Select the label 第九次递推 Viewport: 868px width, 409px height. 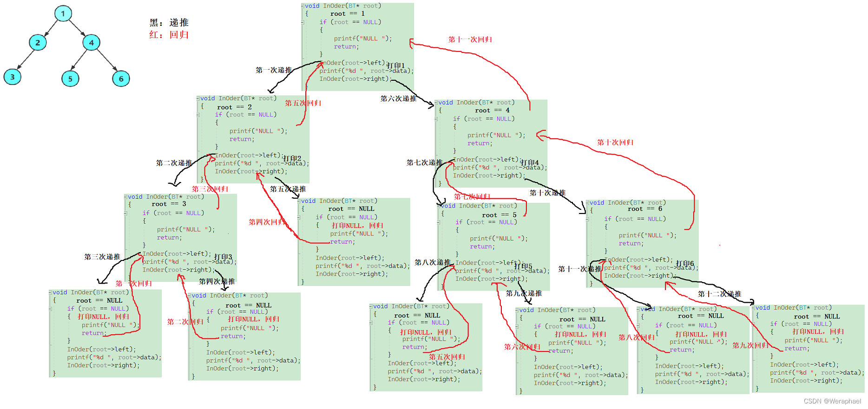pos(524,293)
